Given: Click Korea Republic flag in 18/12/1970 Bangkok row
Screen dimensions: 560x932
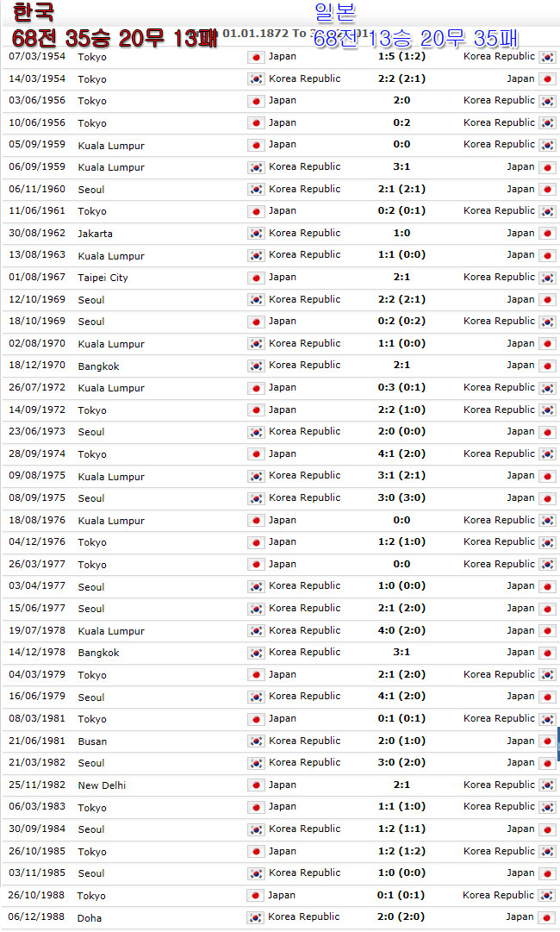Looking at the screenshot, I should 256,366.
